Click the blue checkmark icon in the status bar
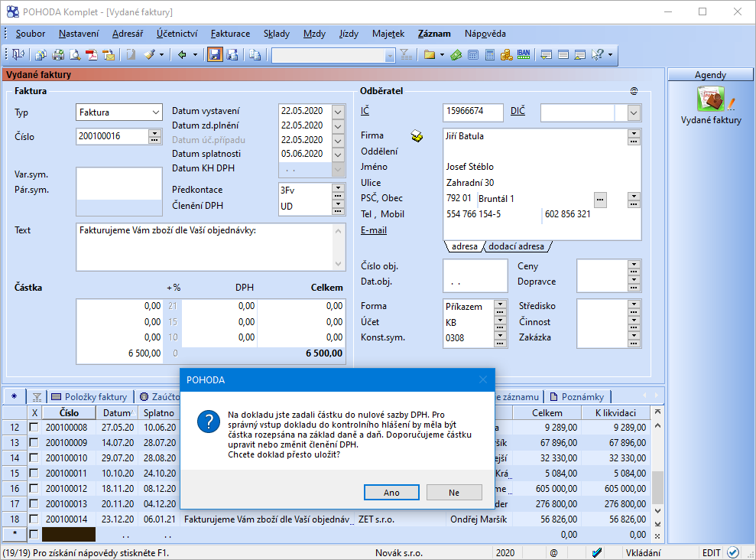This screenshot has height=560, width=756. coord(597,553)
